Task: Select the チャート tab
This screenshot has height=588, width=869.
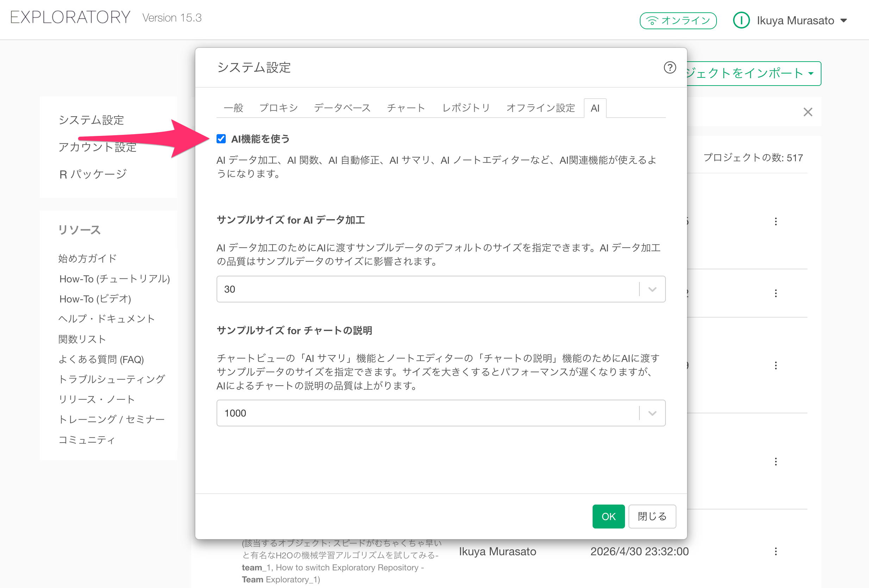Action: pos(406,108)
